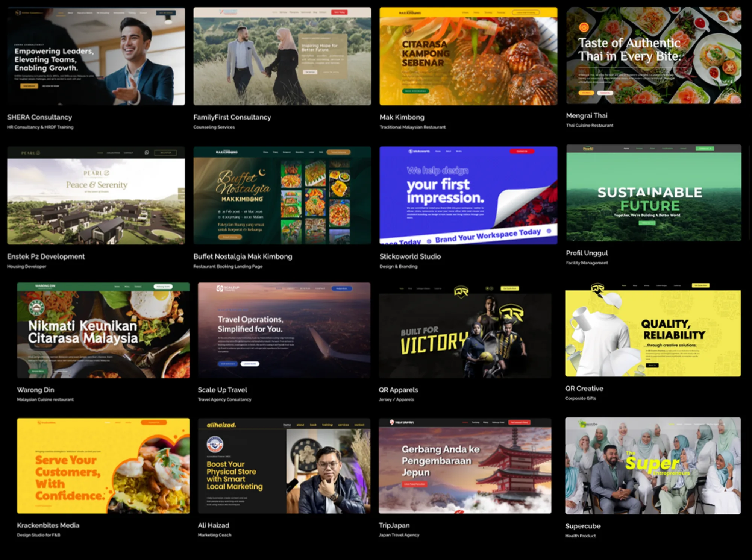Viewport: 752px width, 560px height.
Task: Open the Pearl Peace & Serenity thumbnail
Action: point(96,196)
